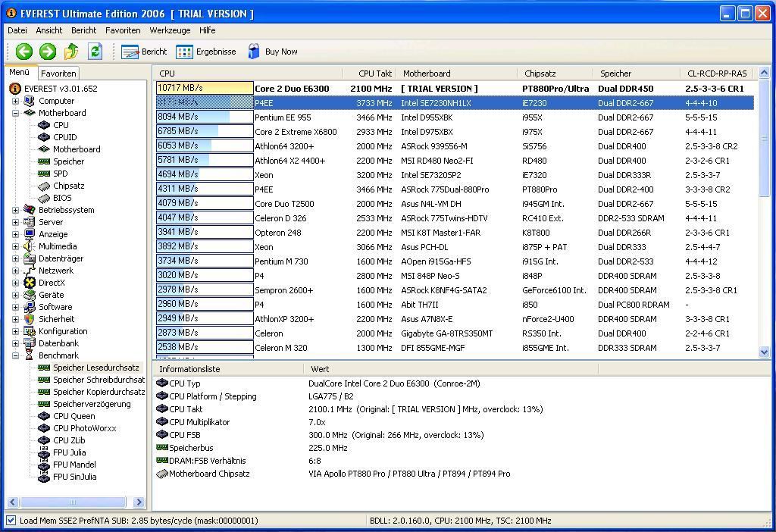Image resolution: width=776 pixels, height=532 pixels.
Task: Sort by Motherboard column header
Action: click(456, 74)
